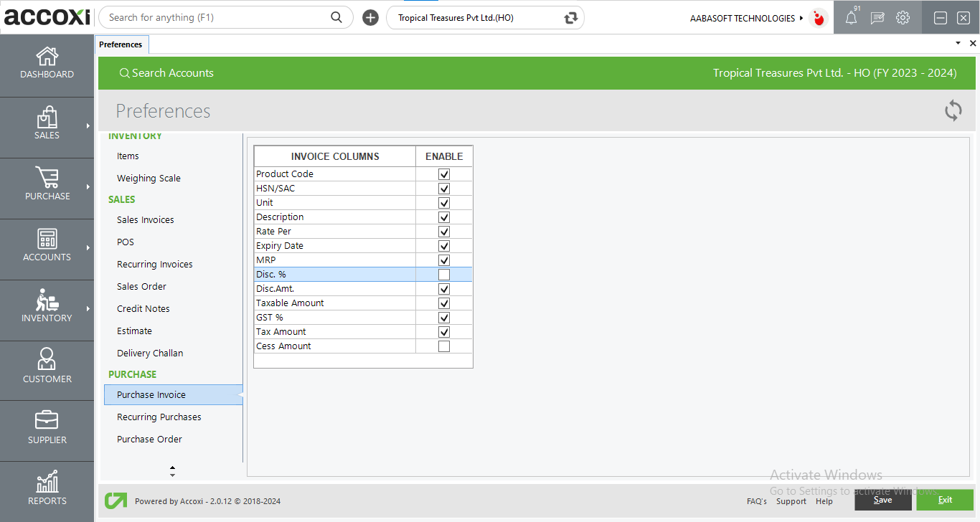
Task: Open the Dashboard home icon
Action: 47,57
